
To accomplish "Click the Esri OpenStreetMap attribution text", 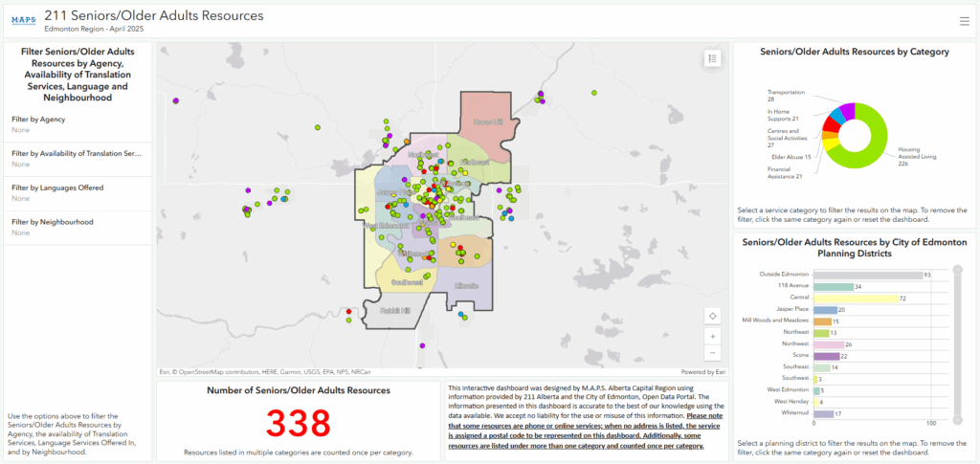I will (265, 372).
